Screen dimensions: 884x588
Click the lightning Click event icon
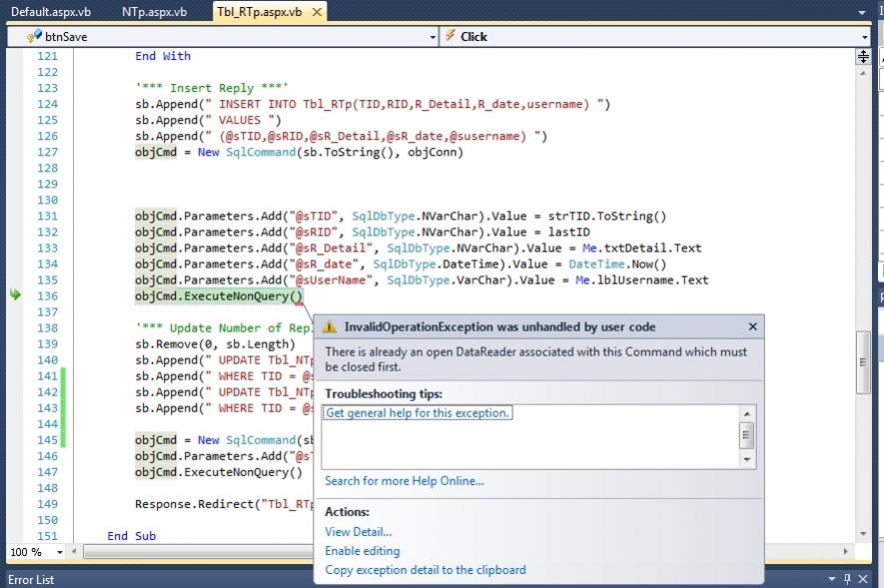point(450,36)
